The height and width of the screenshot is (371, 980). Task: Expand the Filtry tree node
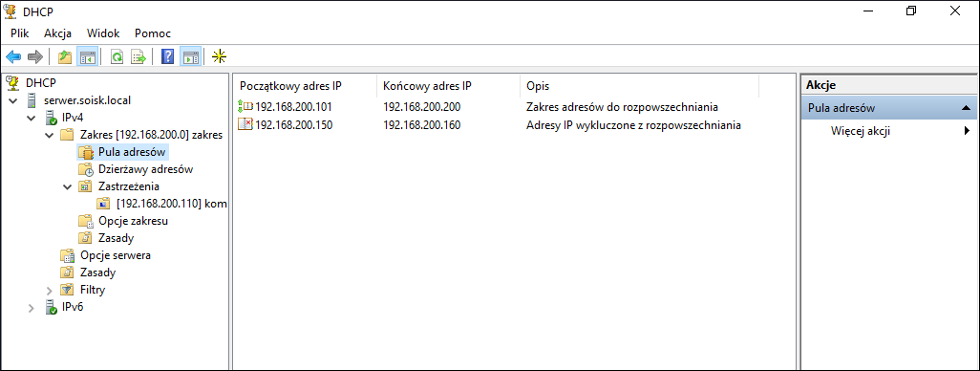(x=50, y=290)
